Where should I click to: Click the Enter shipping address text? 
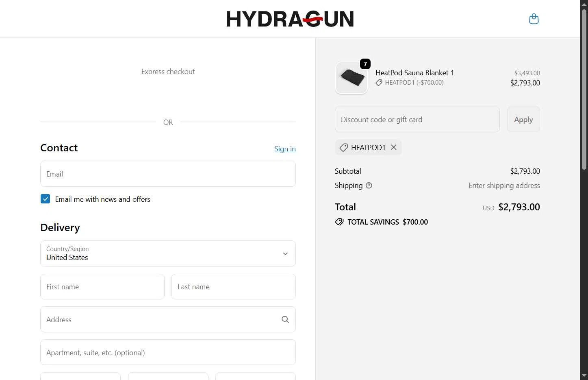[504, 186]
